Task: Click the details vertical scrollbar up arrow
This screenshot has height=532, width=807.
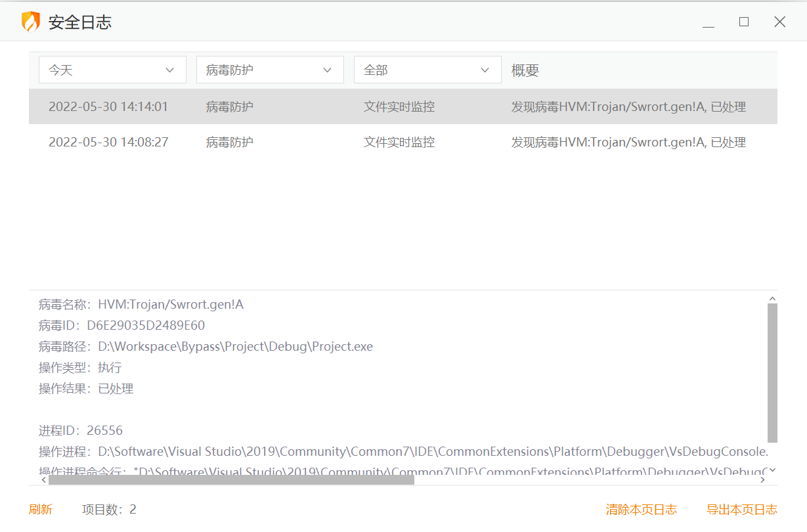Action: (x=772, y=298)
